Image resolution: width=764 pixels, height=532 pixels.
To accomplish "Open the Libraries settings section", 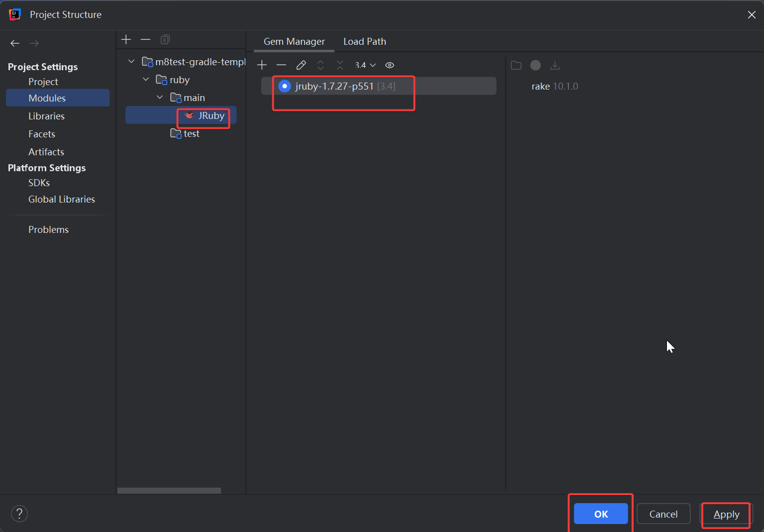I will click(46, 116).
